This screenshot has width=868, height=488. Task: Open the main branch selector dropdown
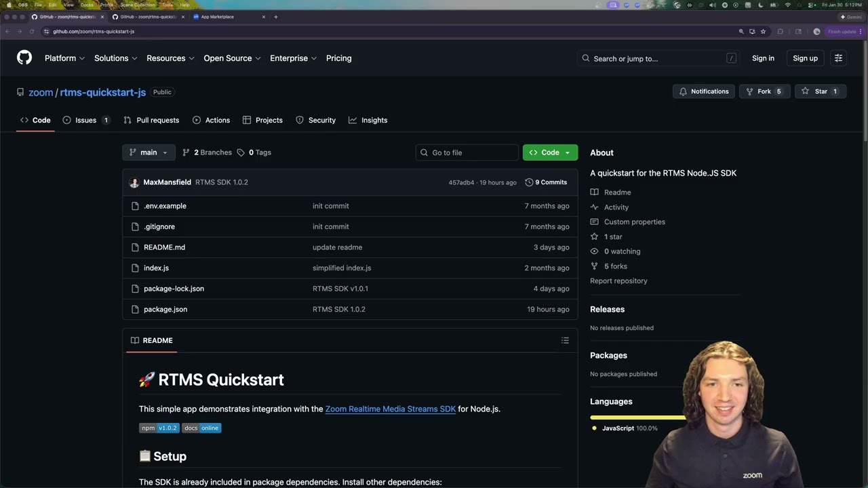point(149,152)
